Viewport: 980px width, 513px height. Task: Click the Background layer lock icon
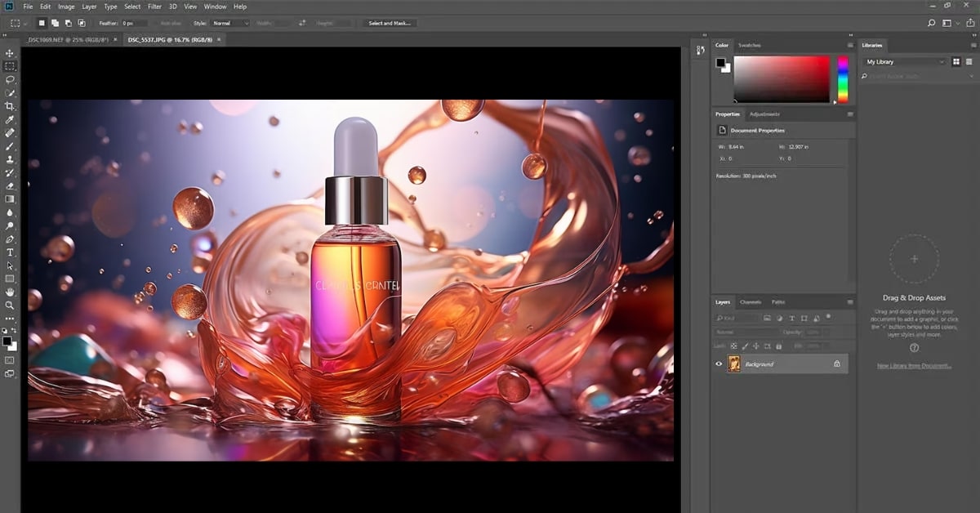tap(836, 364)
